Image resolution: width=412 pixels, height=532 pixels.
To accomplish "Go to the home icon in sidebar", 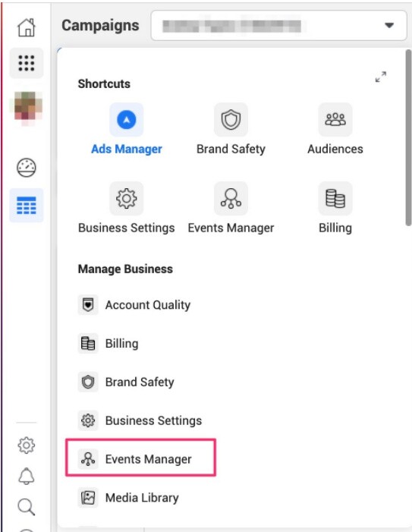I will point(26,27).
